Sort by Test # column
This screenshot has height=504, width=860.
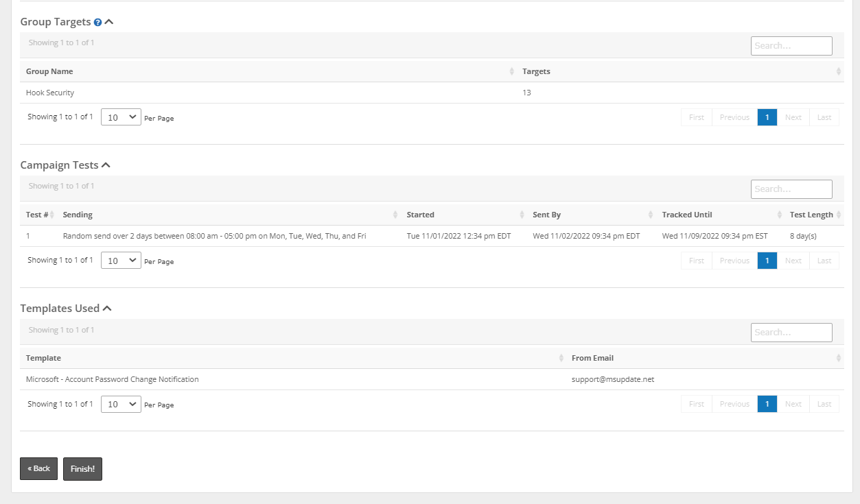38,215
